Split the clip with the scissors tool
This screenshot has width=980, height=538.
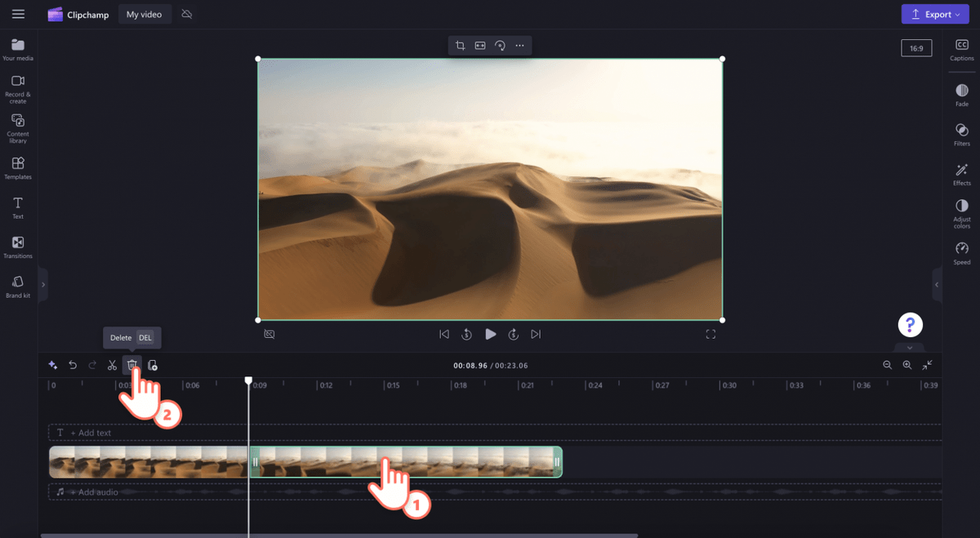112,365
